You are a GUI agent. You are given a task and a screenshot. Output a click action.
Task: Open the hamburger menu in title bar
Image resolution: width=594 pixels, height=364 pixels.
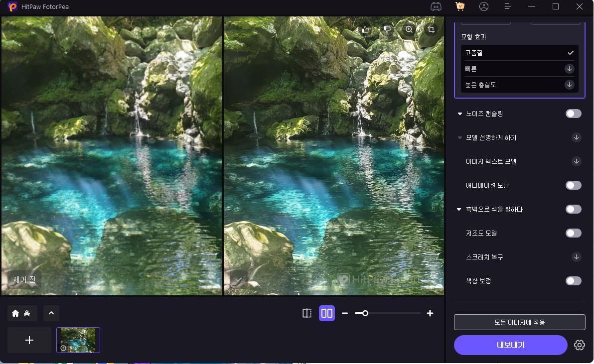point(508,6)
